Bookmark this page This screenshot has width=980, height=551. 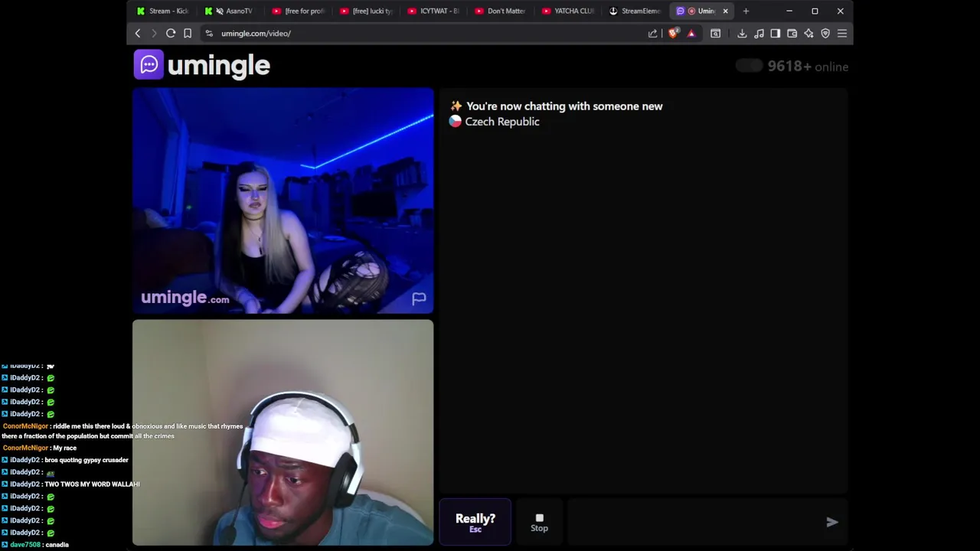(188, 34)
